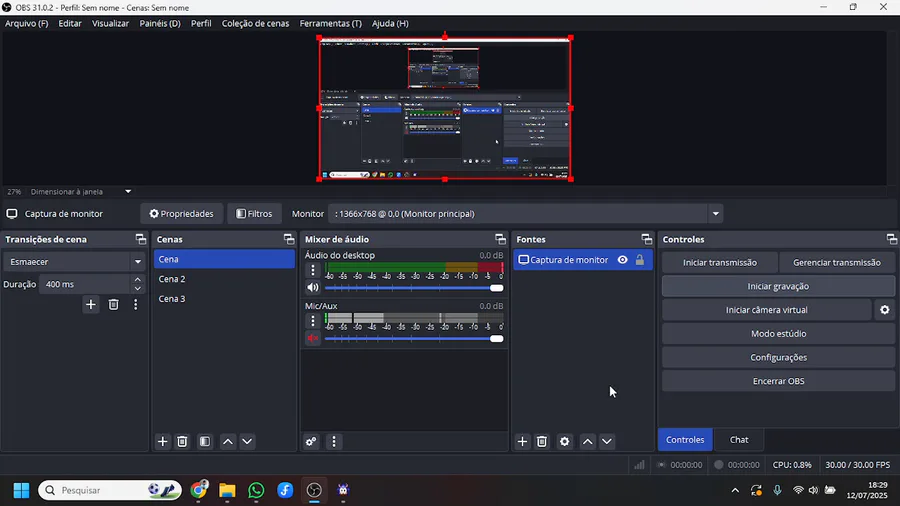Open the Monitor selection dropdown
Viewport: 900px width, 506px height.
pyautogui.click(x=525, y=214)
